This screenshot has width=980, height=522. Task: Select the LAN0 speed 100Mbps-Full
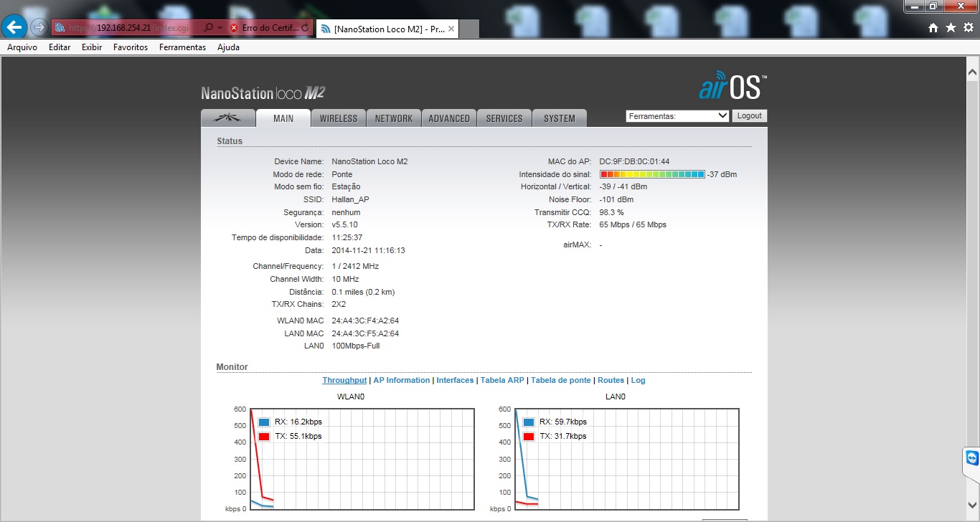pyautogui.click(x=356, y=346)
